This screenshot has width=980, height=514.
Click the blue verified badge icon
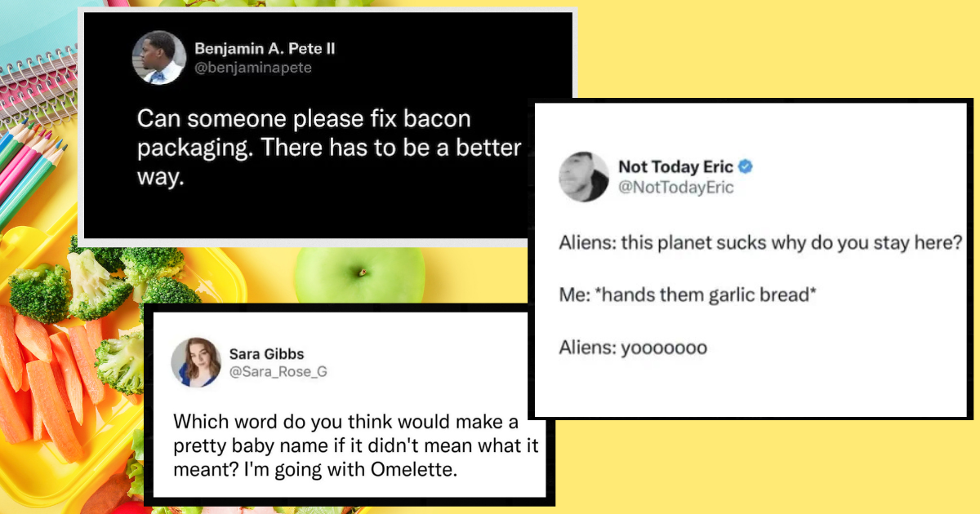[x=746, y=167]
